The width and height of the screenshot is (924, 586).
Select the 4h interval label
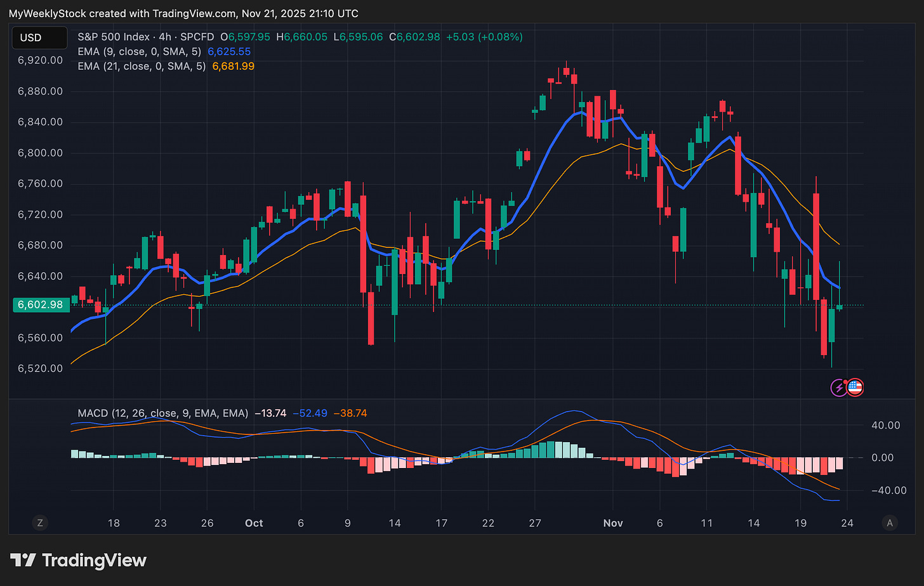(165, 37)
